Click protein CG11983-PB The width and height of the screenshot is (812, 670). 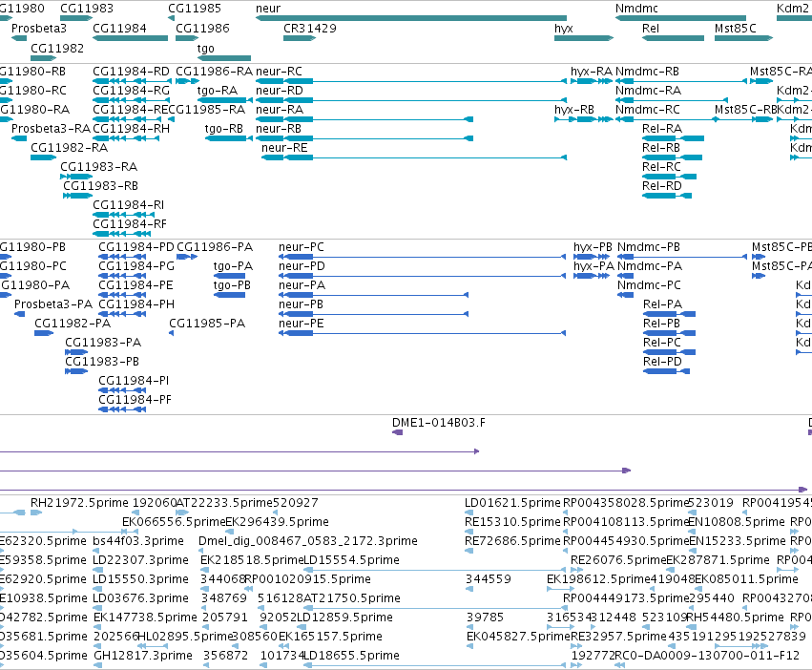[101, 362]
